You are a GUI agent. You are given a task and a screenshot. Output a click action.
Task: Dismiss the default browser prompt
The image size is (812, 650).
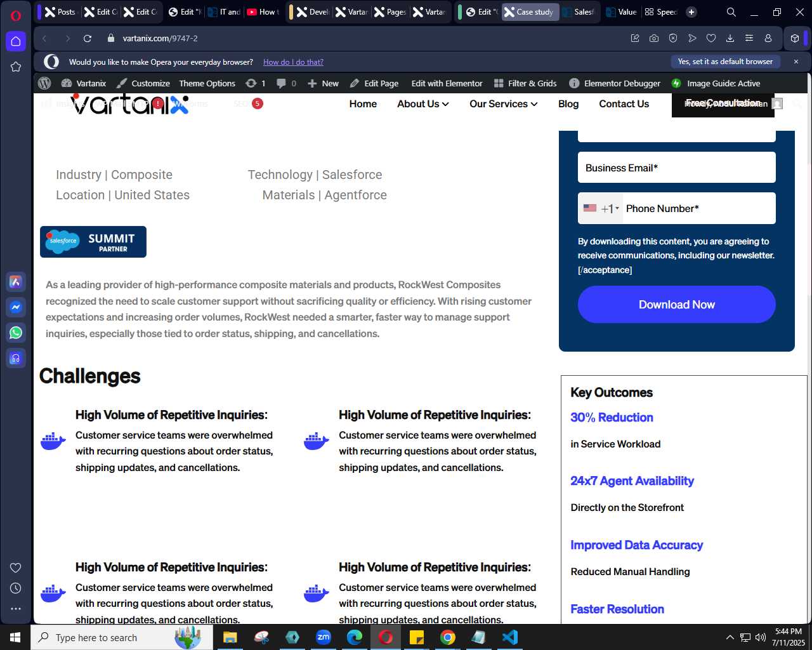[x=796, y=62]
